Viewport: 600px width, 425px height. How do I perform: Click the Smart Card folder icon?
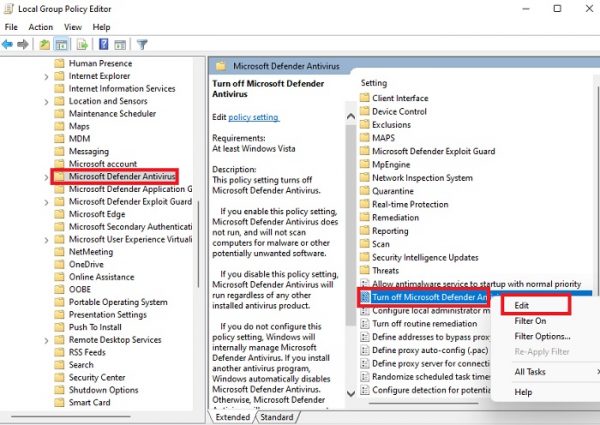[59, 402]
